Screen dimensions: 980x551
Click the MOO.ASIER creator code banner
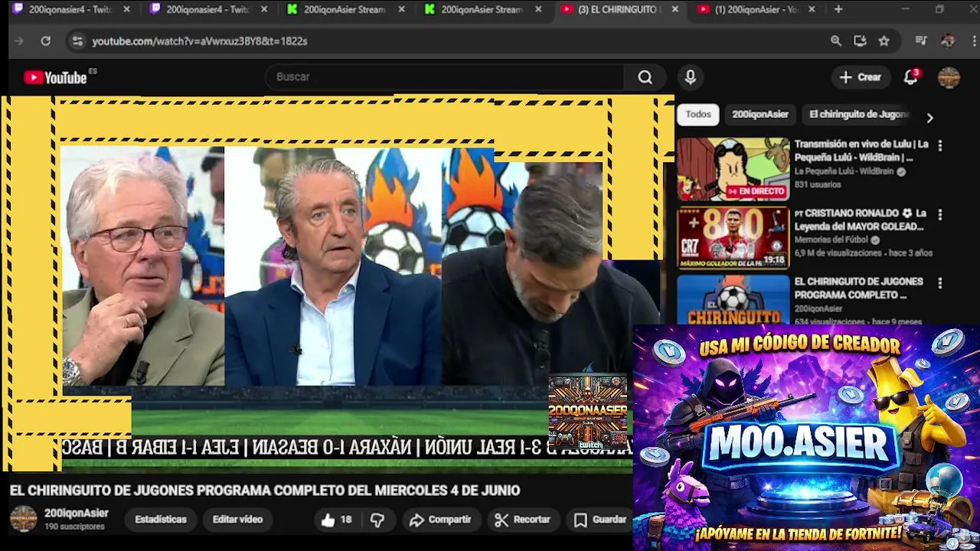(x=806, y=437)
